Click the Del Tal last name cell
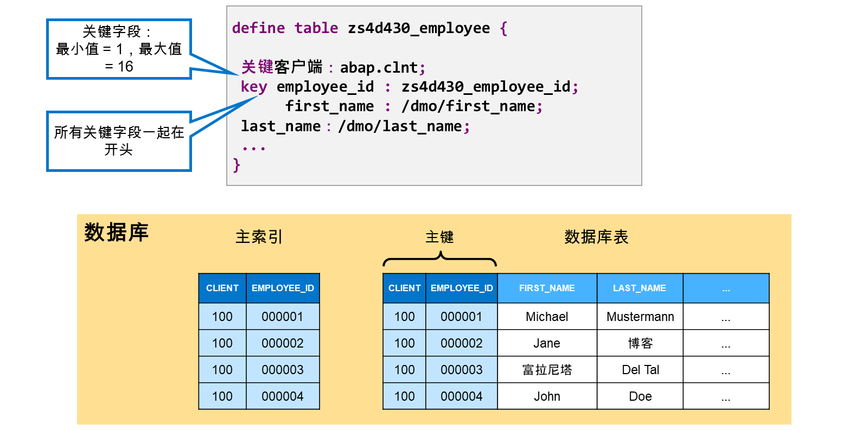This screenshot has height=430, width=868. tap(640, 370)
